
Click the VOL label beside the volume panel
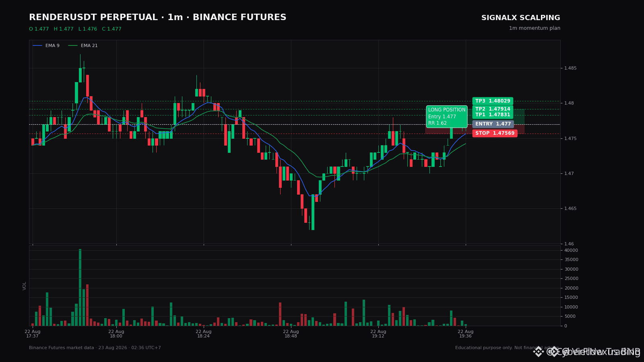[25, 286]
